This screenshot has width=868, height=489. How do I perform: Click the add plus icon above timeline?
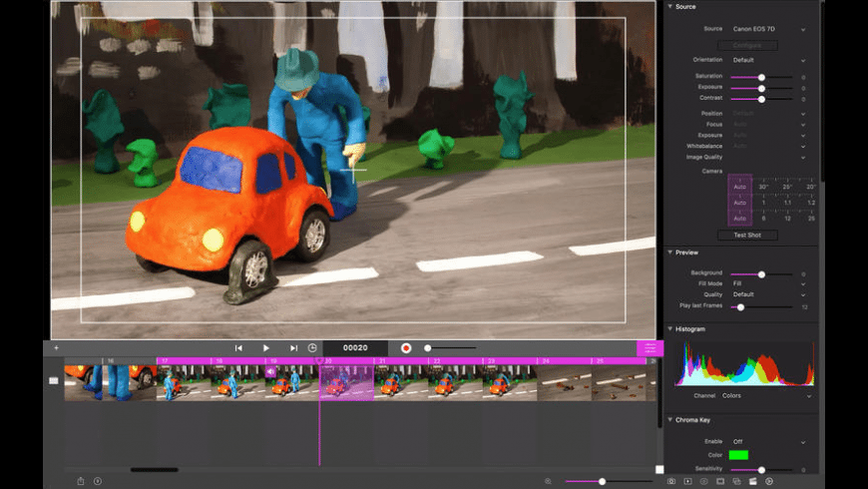(x=56, y=348)
